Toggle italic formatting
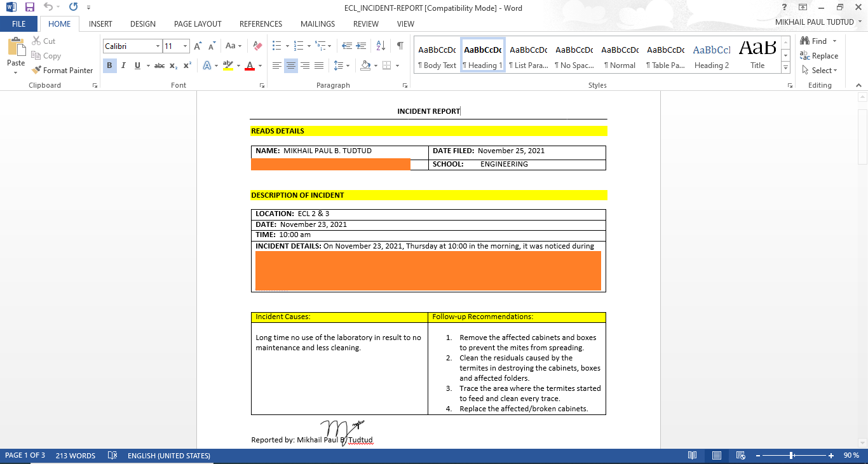Viewport: 868px width, 464px height. point(123,65)
